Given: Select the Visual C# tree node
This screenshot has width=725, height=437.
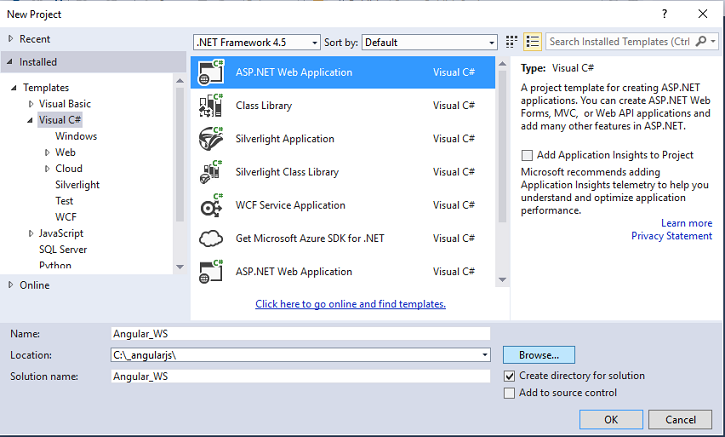Looking at the screenshot, I should point(60,120).
